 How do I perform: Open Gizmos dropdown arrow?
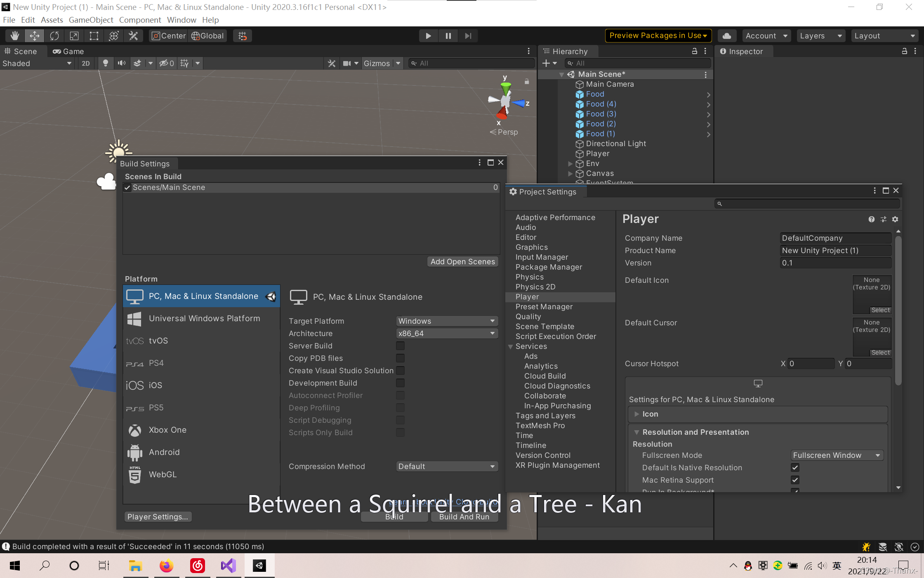click(398, 63)
